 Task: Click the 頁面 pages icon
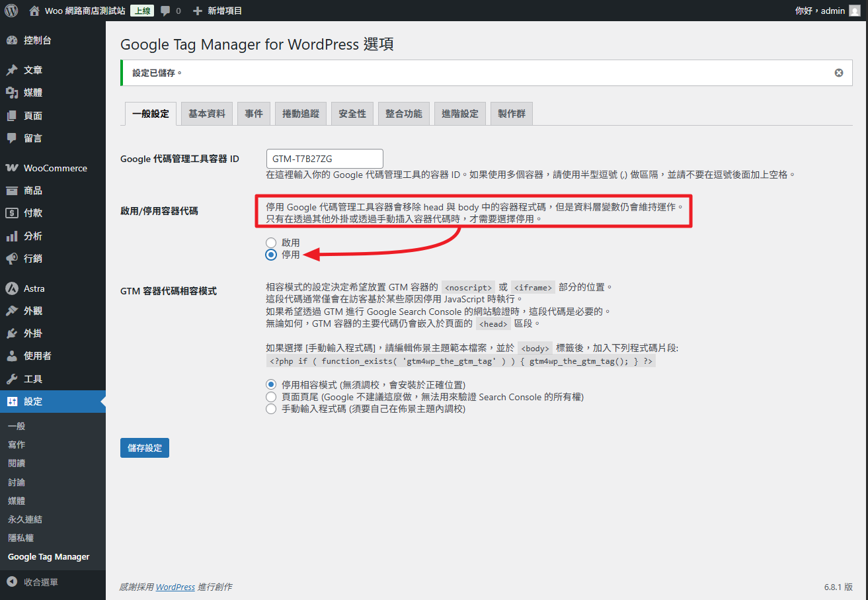pyautogui.click(x=12, y=116)
